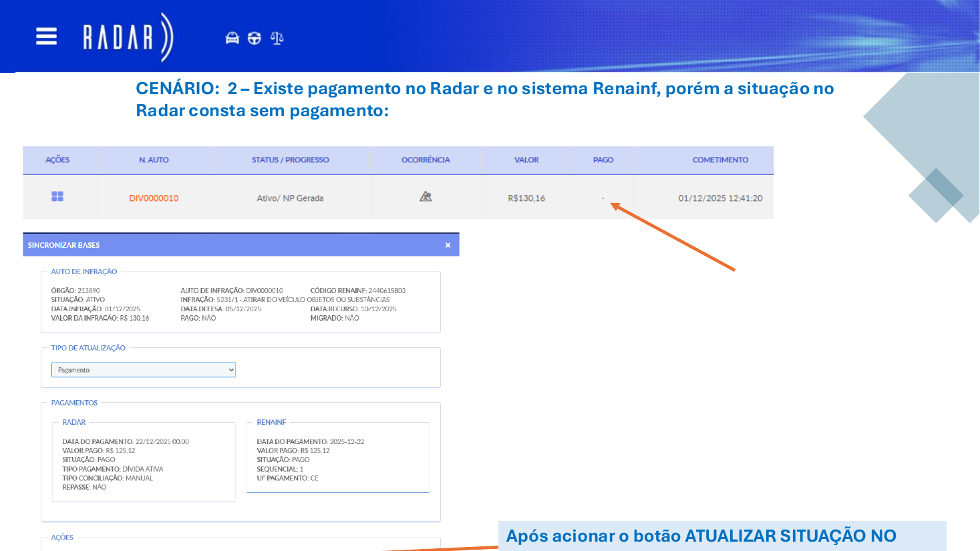Select REPASSE: NÃO text
The width and height of the screenshot is (980, 551).
coord(84,488)
